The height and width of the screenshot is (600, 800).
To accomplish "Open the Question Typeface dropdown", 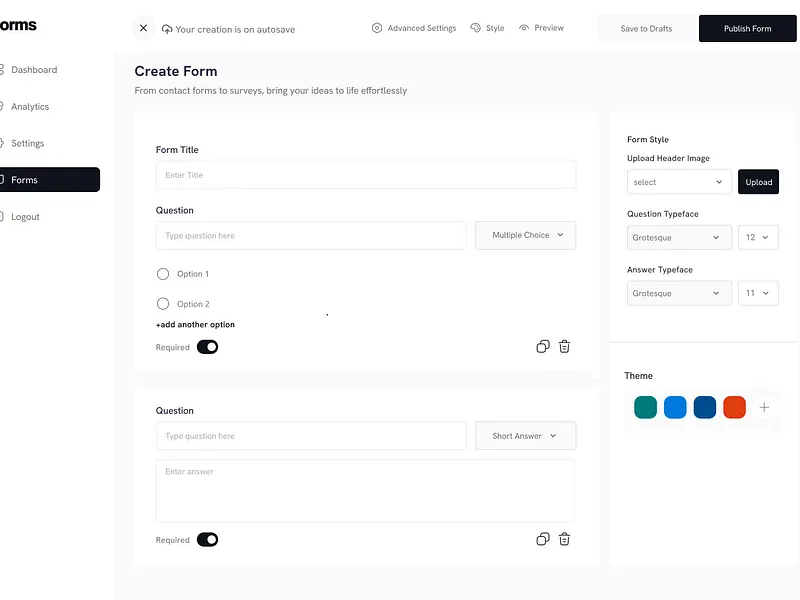I will click(x=679, y=238).
